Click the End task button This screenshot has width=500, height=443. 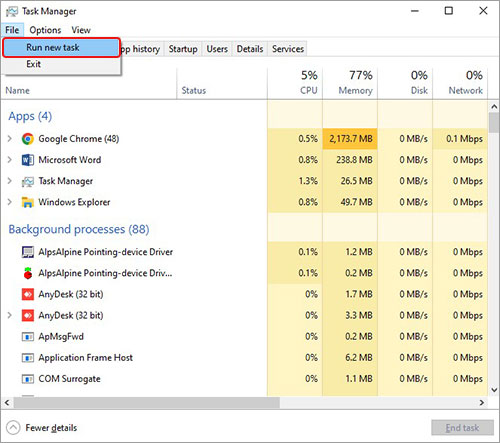click(x=462, y=428)
